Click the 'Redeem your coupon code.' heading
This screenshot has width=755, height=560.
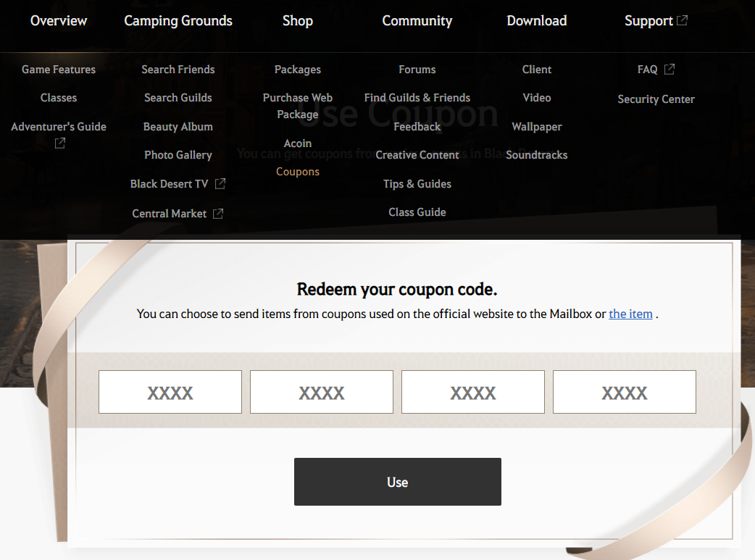tap(397, 289)
